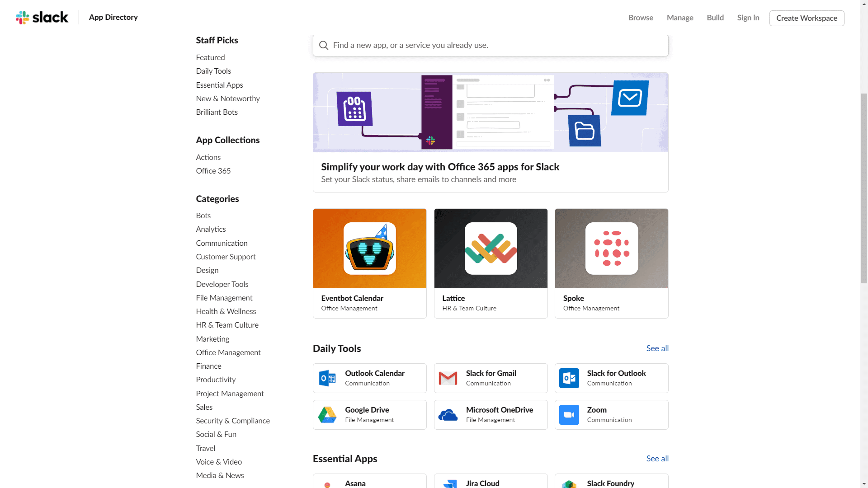Viewport: 868px width, 488px height.
Task: Select Essential Apps in the sidebar
Action: click(219, 85)
